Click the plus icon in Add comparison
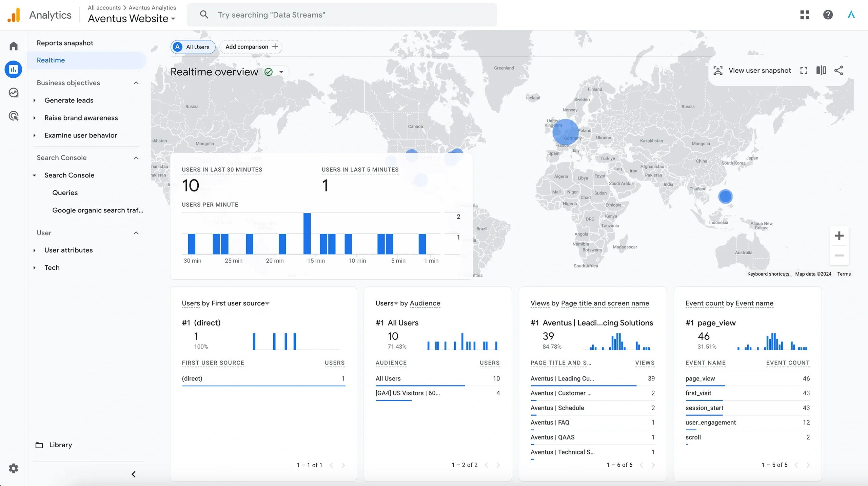868x486 pixels. pyautogui.click(x=275, y=46)
